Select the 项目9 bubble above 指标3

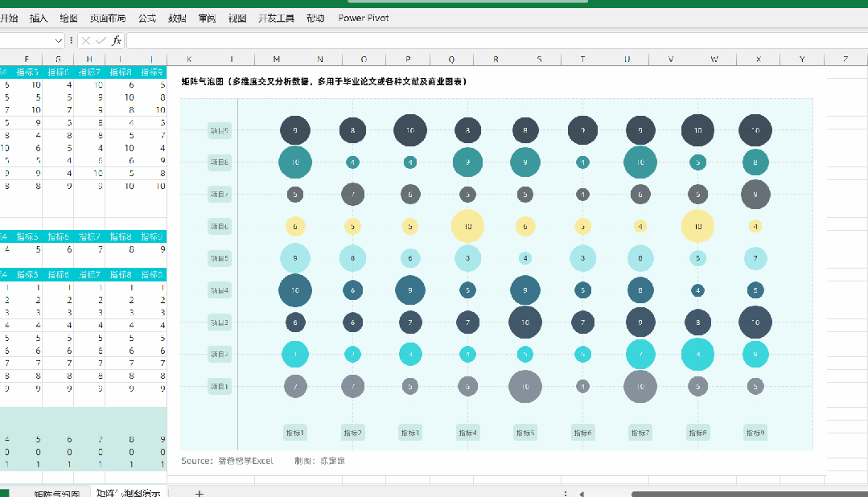tap(410, 130)
